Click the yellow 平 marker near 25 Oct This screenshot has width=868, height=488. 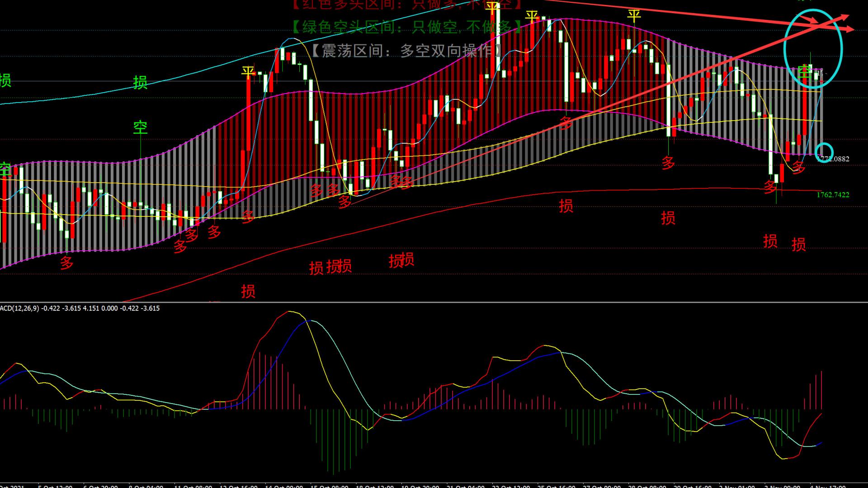(532, 17)
